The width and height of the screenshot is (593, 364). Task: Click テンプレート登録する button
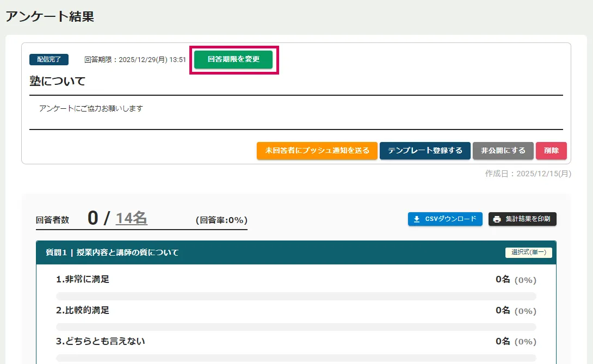[425, 151]
